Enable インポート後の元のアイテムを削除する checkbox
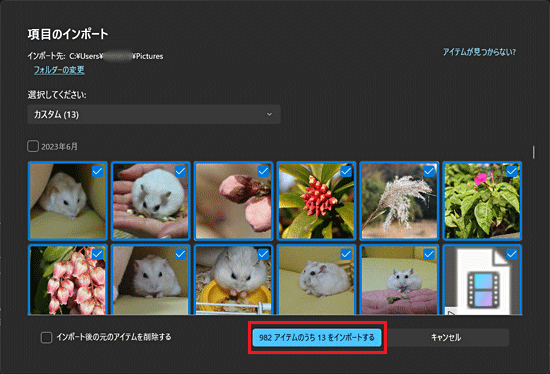The image size is (550, 374). [x=46, y=338]
